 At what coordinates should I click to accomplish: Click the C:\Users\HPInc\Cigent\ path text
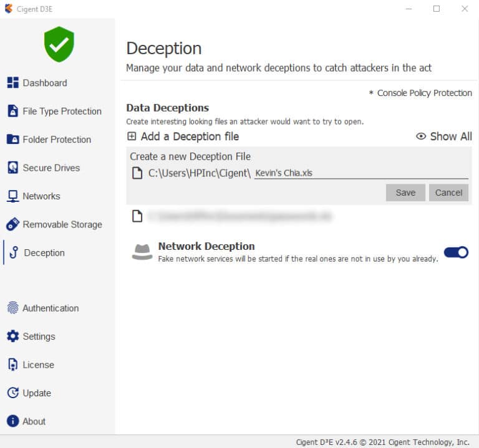tap(200, 173)
